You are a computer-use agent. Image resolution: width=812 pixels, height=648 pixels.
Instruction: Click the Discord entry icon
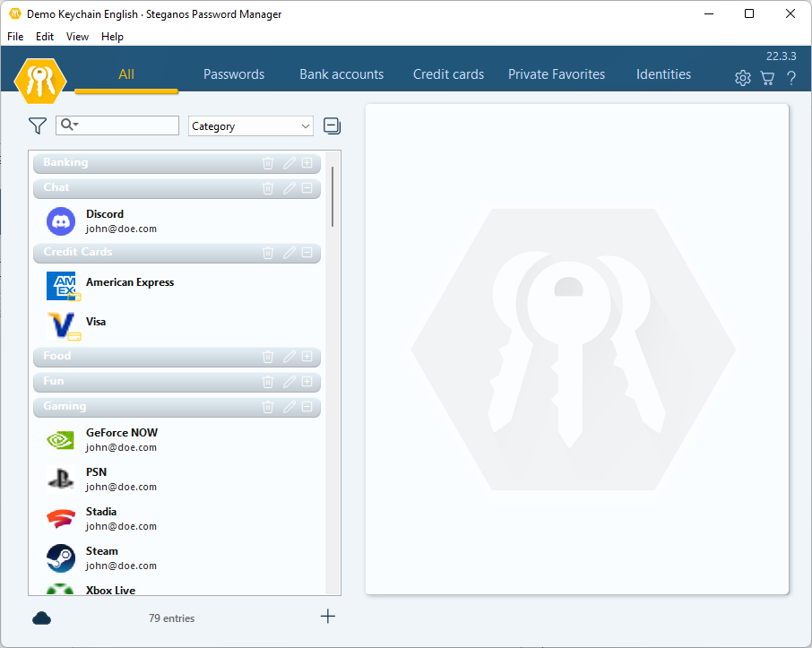[x=61, y=221]
